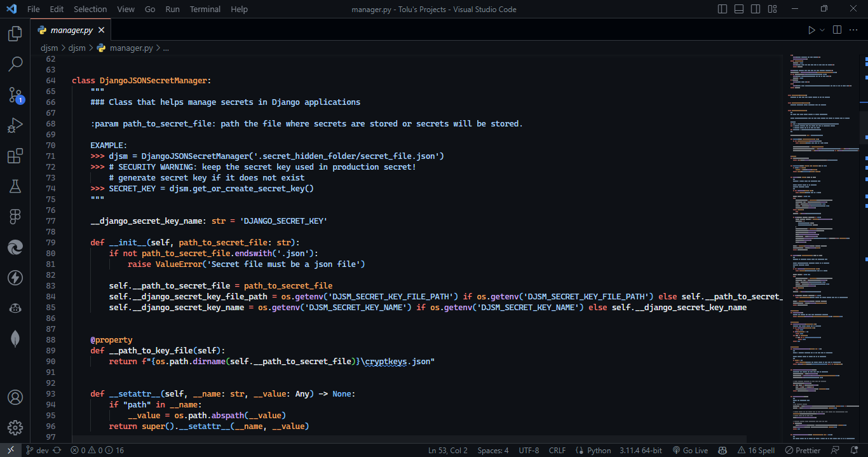Image resolution: width=868 pixels, height=457 pixels.
Task: Open the Run menu
Action: pyautogui.click(x=172, y=9)
